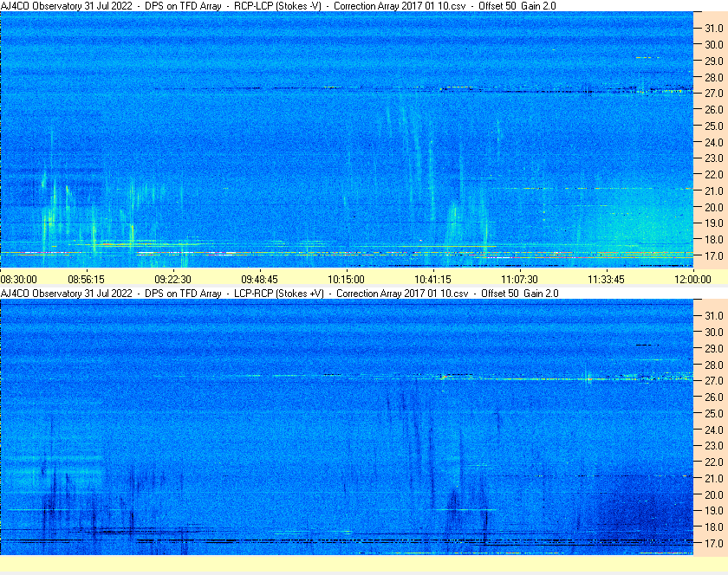Select the 11:33:45 time marker
This screenshot has width=728, height=575.
[x=606, y=280]
